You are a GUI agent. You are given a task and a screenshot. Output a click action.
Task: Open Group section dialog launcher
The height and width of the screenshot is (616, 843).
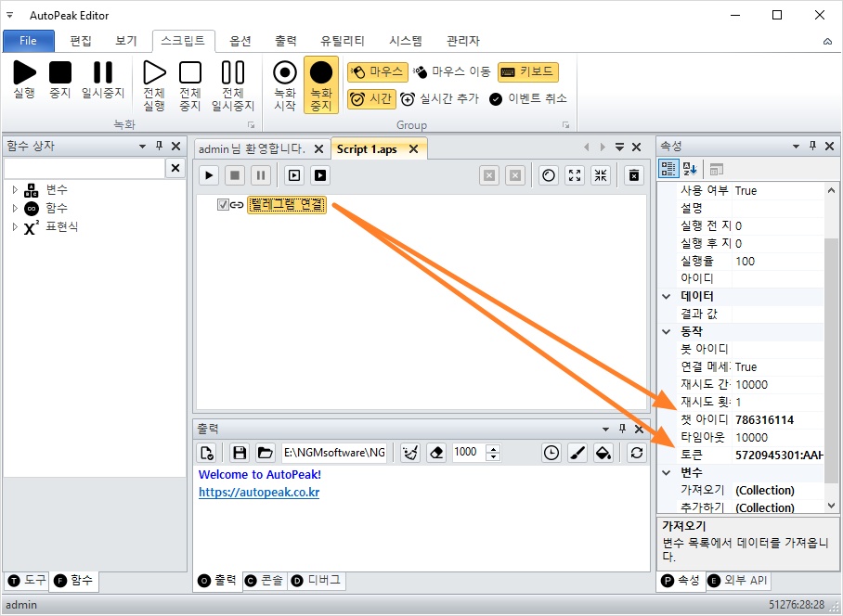pyautogui.click(x=565, y=124)
